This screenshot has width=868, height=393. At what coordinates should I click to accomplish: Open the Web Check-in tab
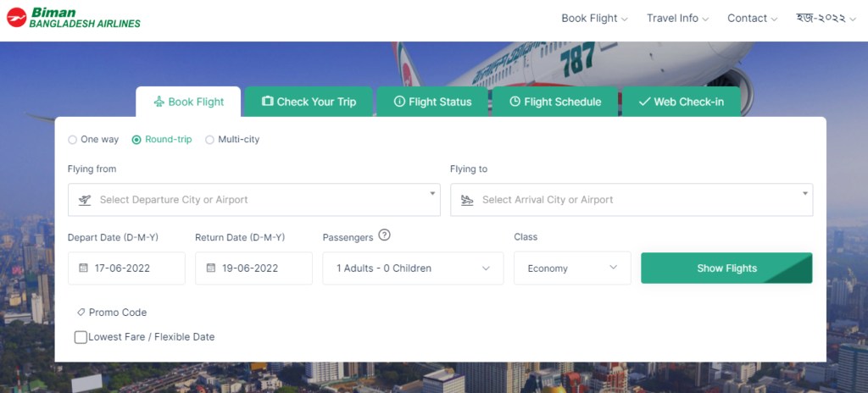tap(681, 102)
